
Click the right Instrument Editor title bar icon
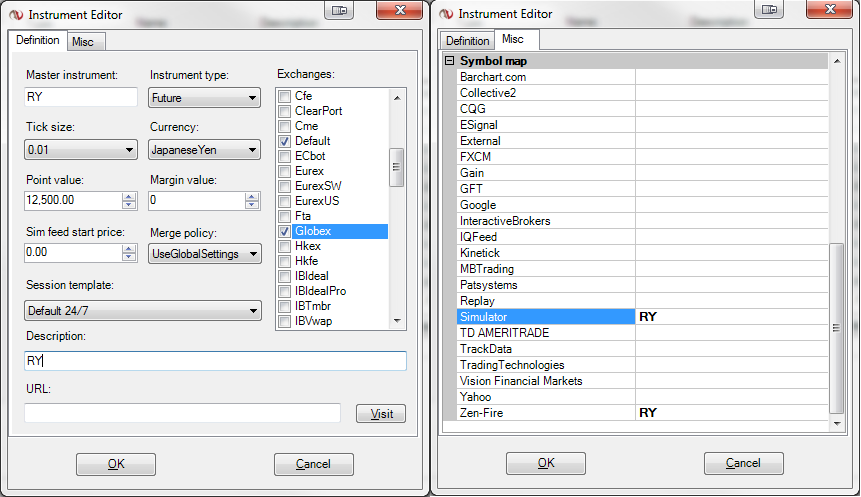click(446, 14)
